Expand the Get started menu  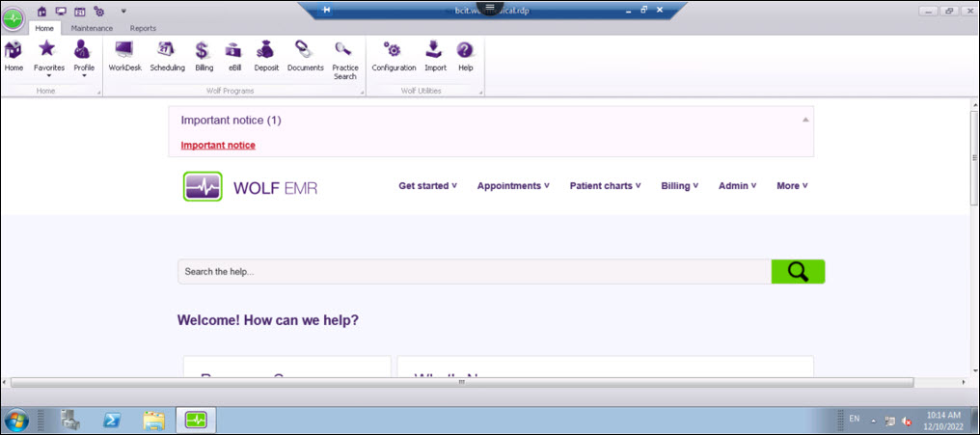[x=428, y=185]
